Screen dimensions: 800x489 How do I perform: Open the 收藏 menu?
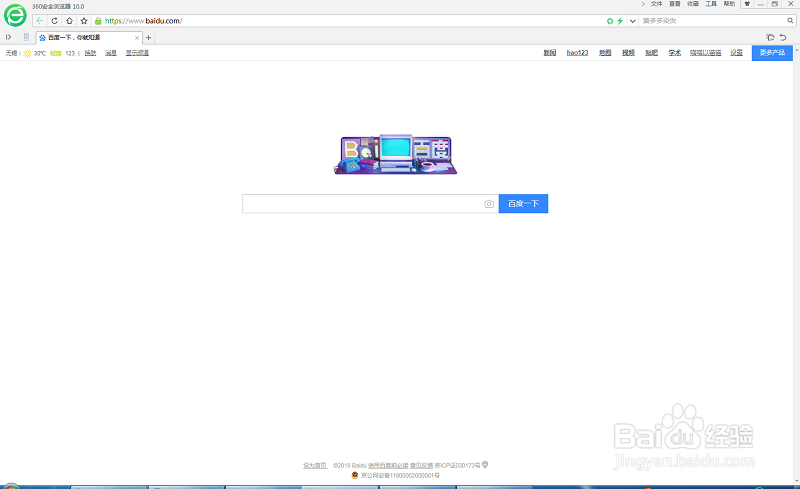(x=693, y=4)
